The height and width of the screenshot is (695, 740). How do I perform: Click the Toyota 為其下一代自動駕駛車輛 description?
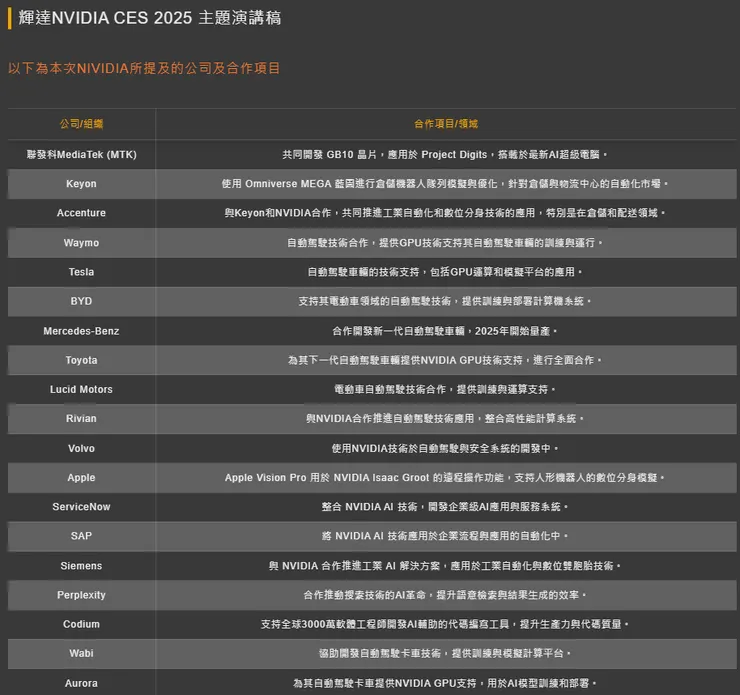tap(445, 360)
